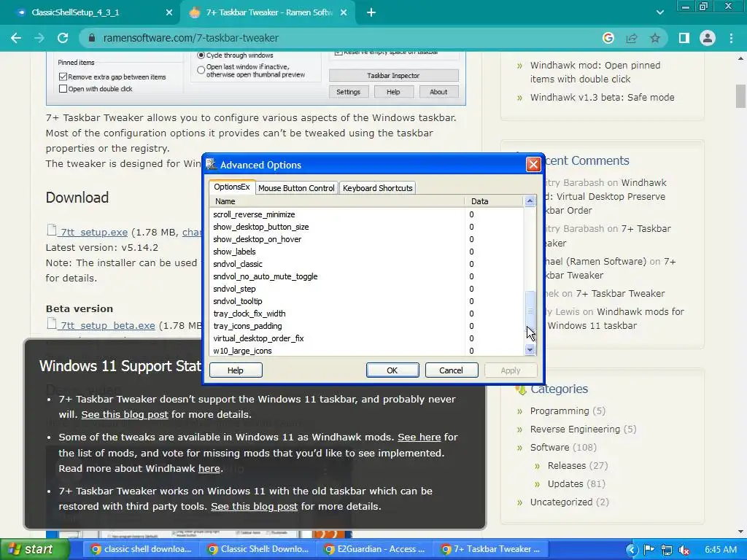Switch to E2Guardian taskbar window
This screenshot has height=560, width=747.
[376, 549]
